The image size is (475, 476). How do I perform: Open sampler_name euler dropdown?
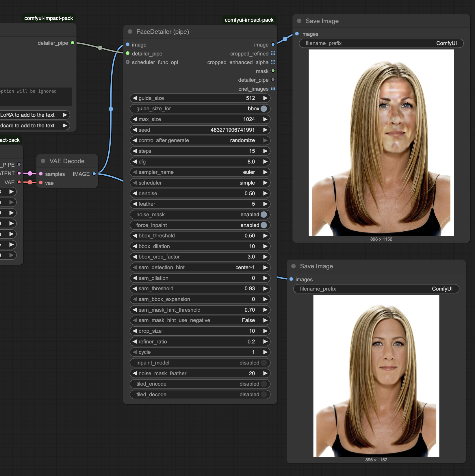(200, 172)
